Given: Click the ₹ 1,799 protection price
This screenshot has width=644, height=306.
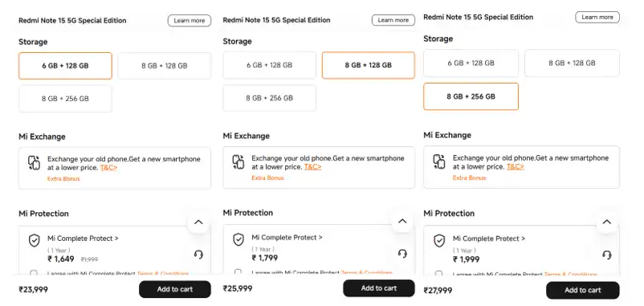Looking at the screenshot, I should (265, 258).
